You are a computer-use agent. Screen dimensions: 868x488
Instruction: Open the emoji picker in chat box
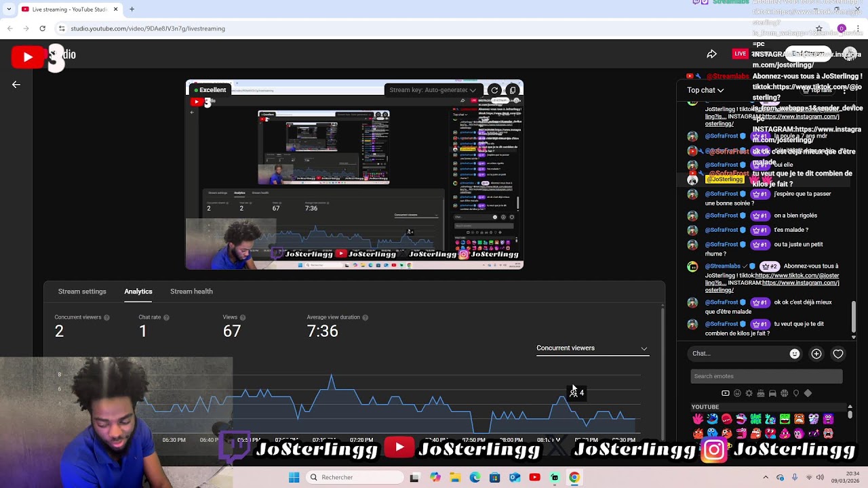pos(795,354)
